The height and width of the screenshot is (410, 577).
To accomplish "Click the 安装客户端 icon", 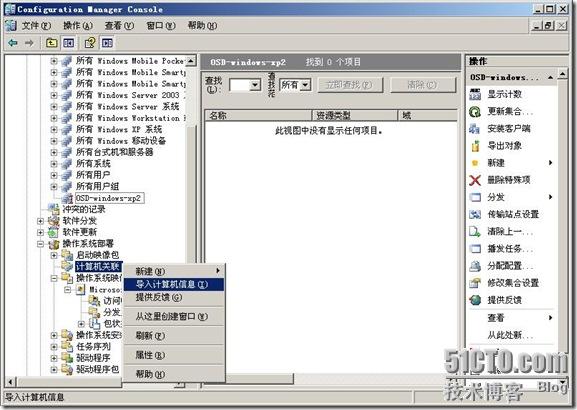I will point(475,129).
